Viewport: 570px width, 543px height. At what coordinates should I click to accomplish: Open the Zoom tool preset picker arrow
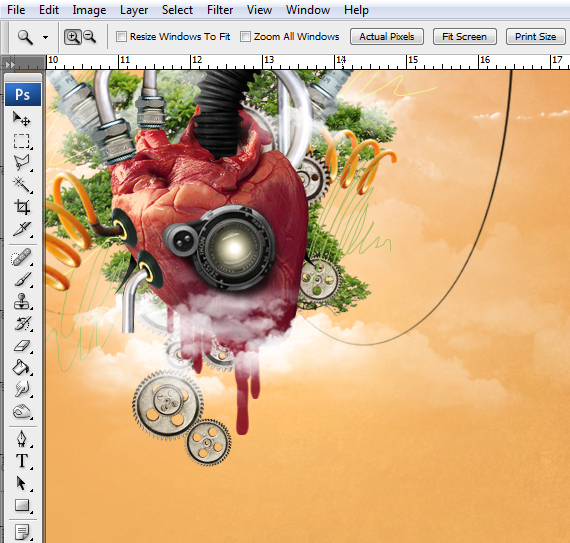pyautogui.click(x=45, y=37)
